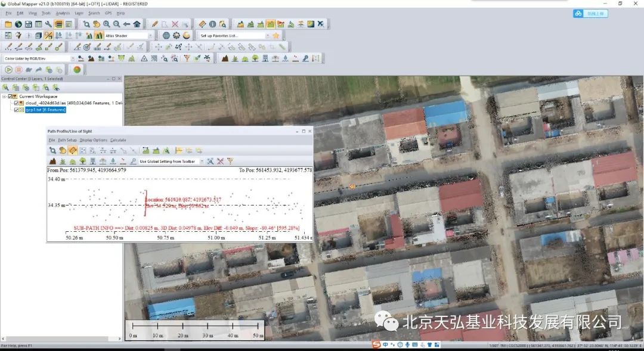Screen dimensions: 644x351
Task: Select the Zoom tool in the main toolbar
Action: (86, 24)
